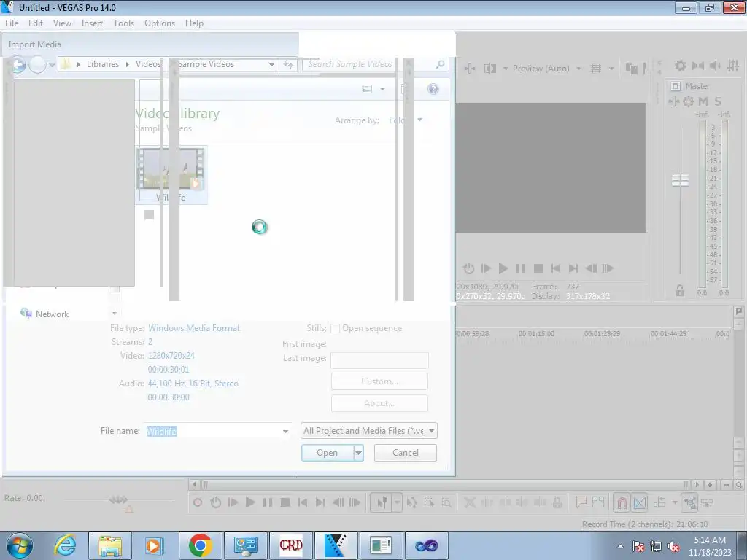Open the Insert menu
747x560 pixels.
pos(92,23)
